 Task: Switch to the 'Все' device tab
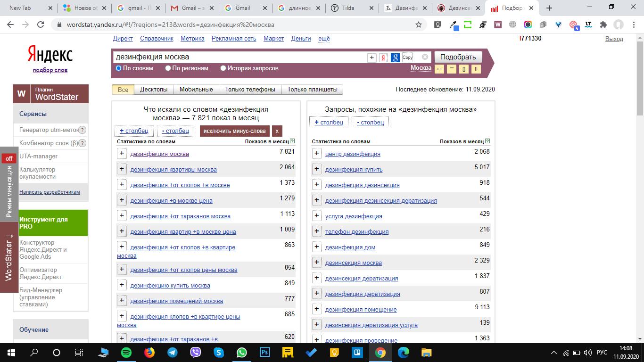123,90
